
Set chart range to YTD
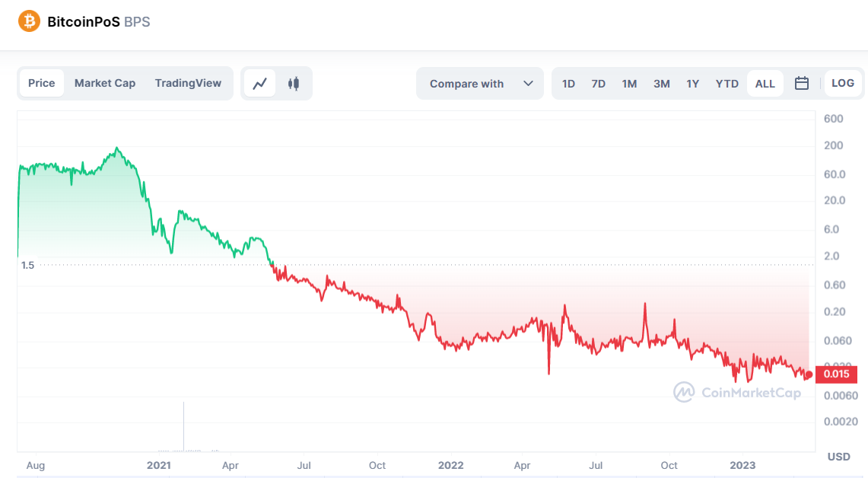727,84
